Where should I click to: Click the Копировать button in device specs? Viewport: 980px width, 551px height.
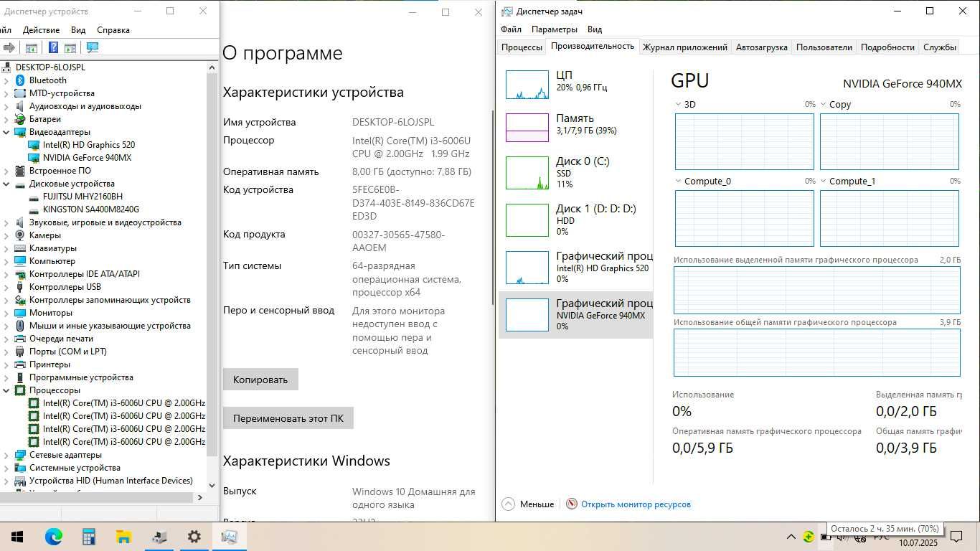coord(260,380)
